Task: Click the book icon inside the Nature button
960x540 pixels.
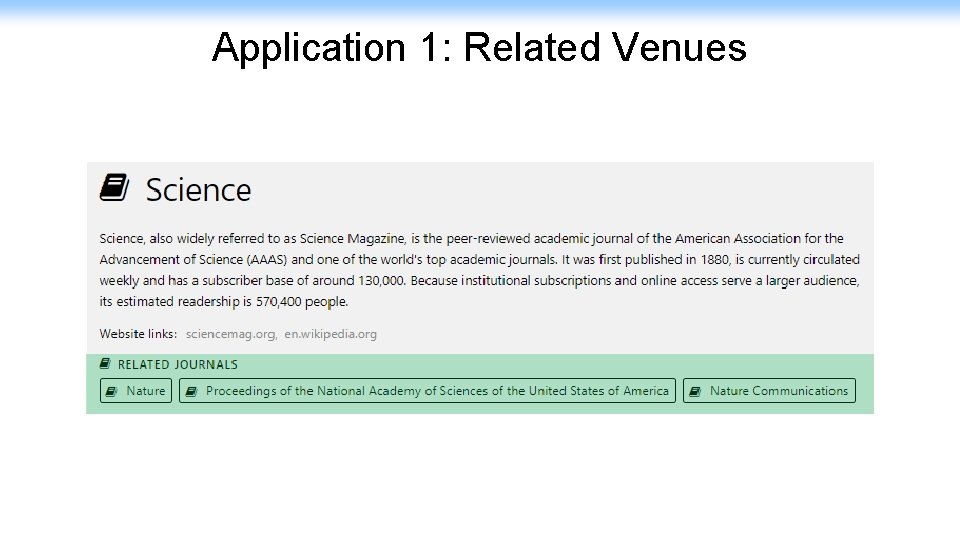Action: pos(111,391)
